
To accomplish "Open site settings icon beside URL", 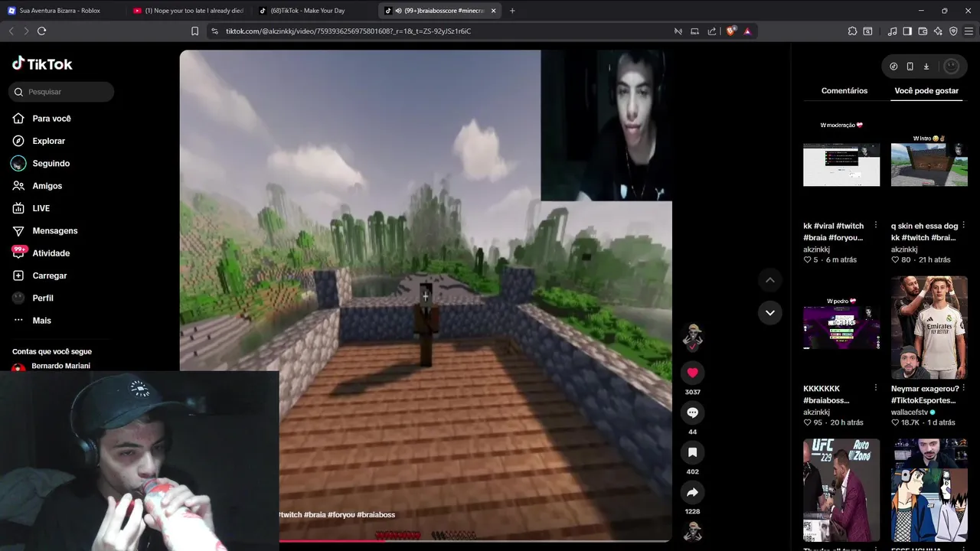I will click(x=214, y=31).
